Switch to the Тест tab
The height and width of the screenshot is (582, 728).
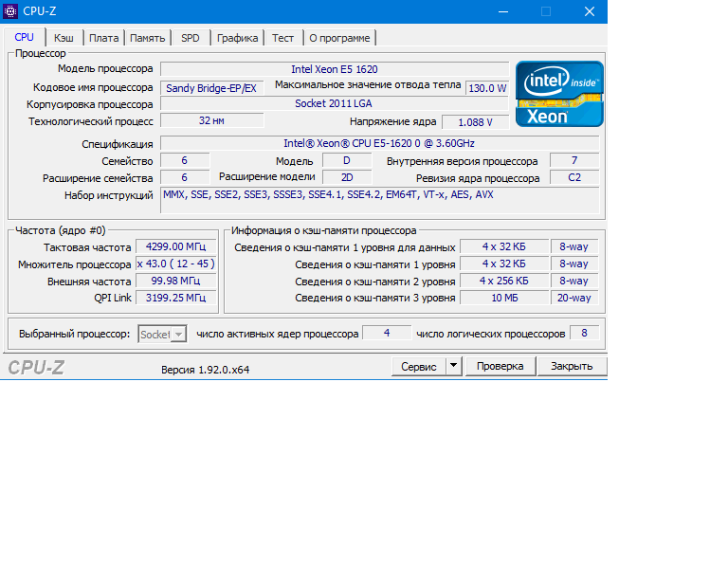click(x=282, y=38)
